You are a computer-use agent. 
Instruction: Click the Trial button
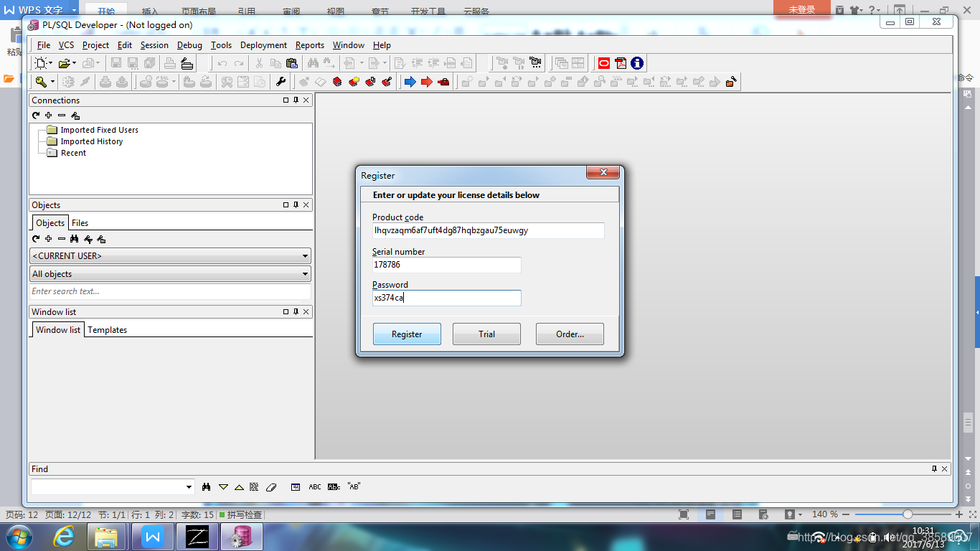(486, 334)
